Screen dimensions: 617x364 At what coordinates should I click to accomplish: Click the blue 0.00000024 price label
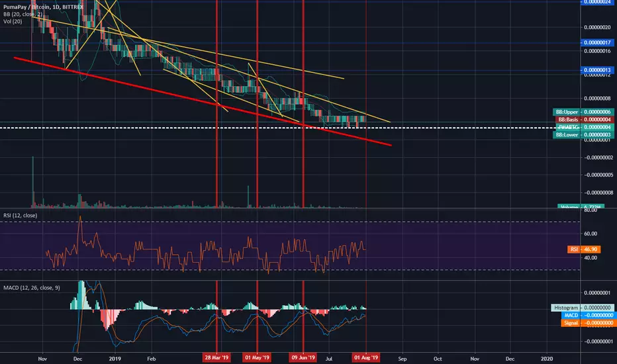coord(597,2)
